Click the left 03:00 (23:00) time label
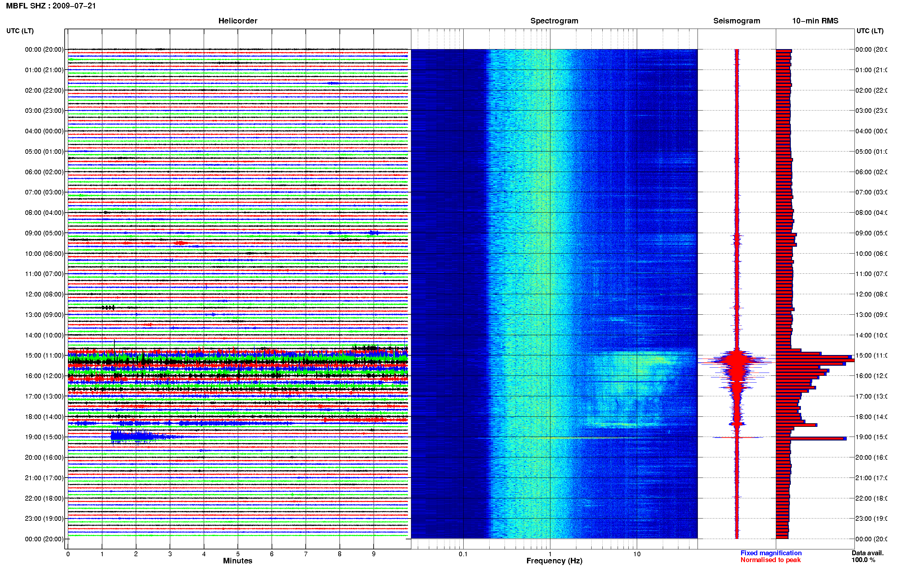The height and width of the screenshot is (578, 924). click(x=44, y=111)
